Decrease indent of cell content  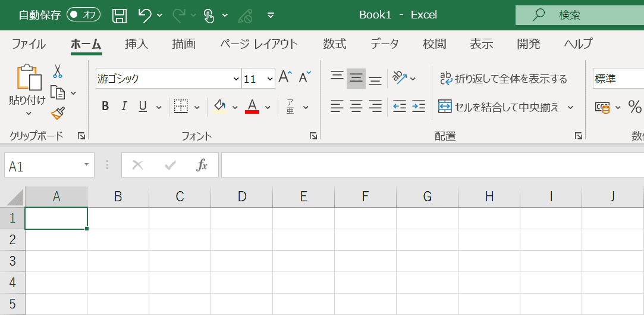[x=399, y=107]
